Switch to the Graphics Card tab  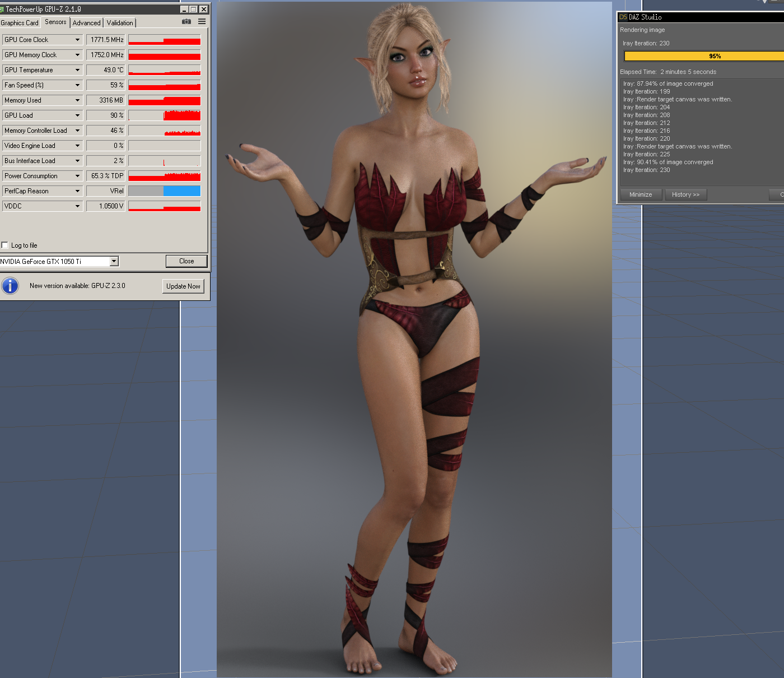[20, 23]
